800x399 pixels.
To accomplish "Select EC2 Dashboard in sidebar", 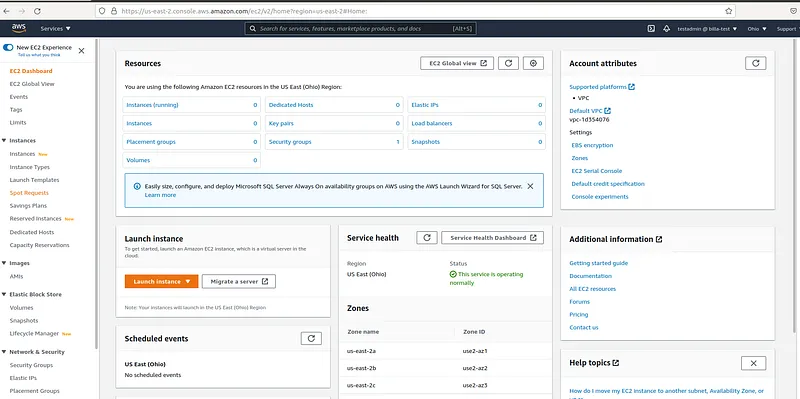I will point(31,71).
